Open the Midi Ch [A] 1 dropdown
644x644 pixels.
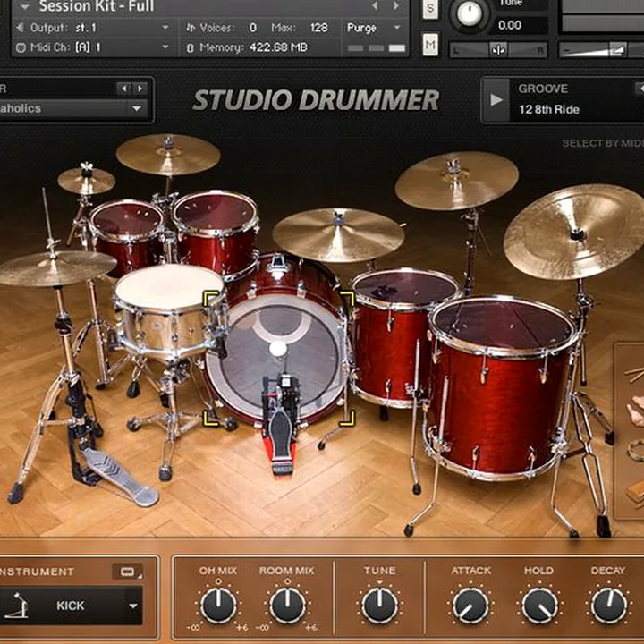[165, 47]
